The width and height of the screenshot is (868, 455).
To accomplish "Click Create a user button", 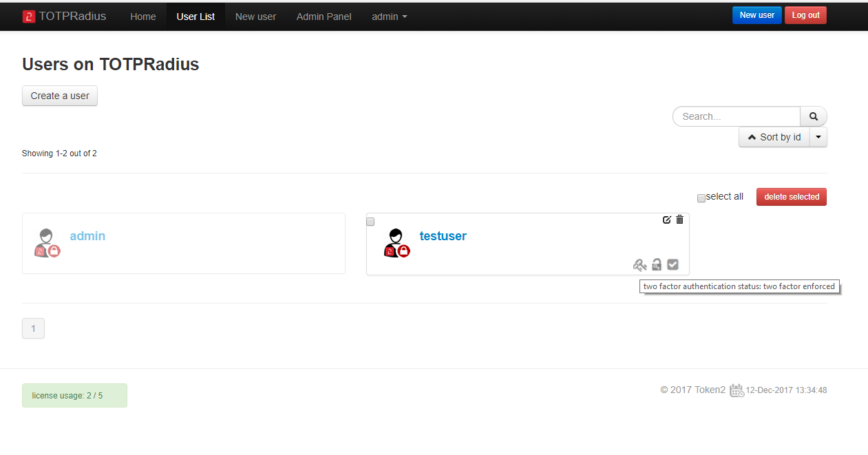I will pyautogui.click(x=60, y=96).
